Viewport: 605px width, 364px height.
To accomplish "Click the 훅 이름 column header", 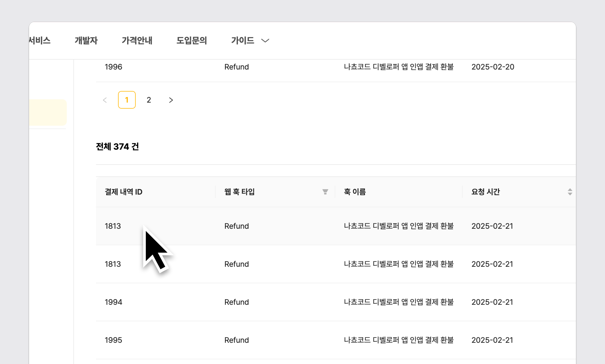I will (x=355, y=192).
